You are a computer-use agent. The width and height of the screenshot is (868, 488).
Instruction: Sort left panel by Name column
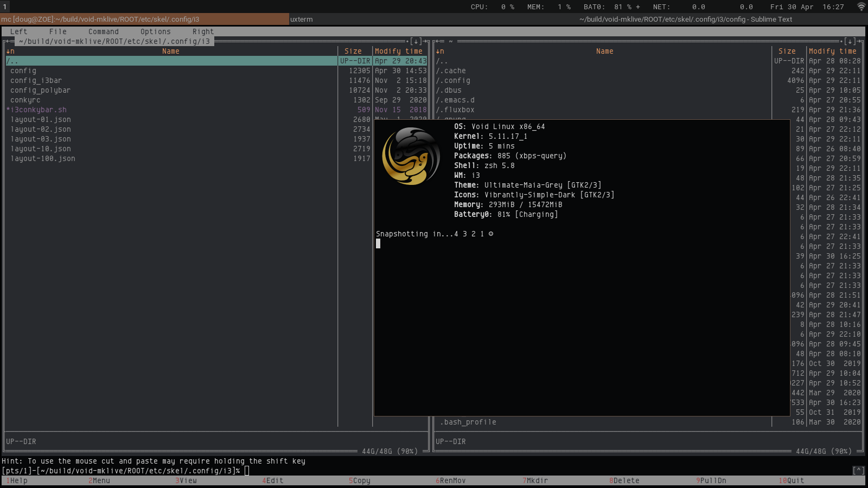(x=170, y=51)
